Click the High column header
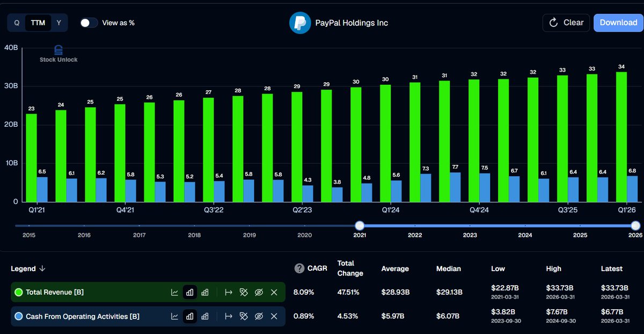644x334 pixels. 554,268
